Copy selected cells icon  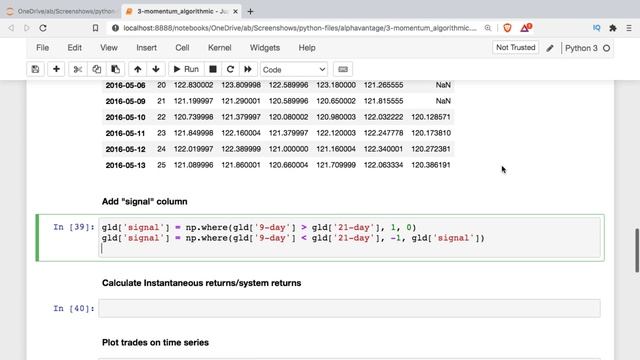tap(96, 69)
